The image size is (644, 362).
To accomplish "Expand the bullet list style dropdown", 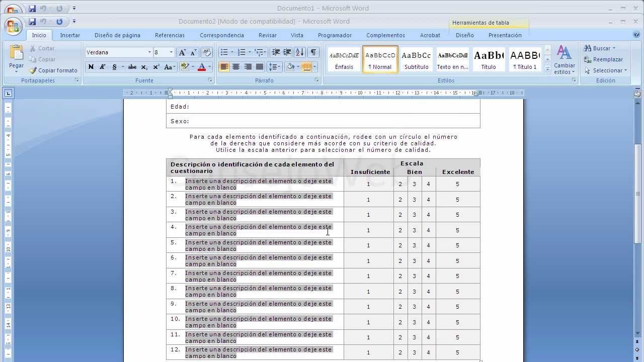I will pos(232,52).
